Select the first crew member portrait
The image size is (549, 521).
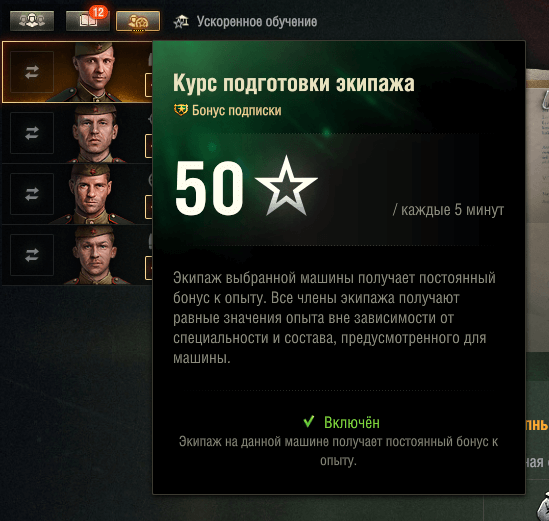coord(95,72)
